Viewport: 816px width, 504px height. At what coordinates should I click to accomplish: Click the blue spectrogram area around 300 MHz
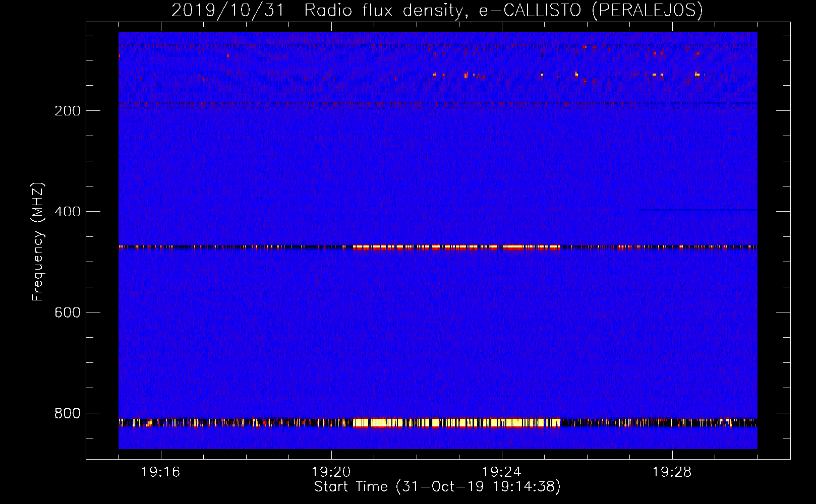(x=438, y=161)
